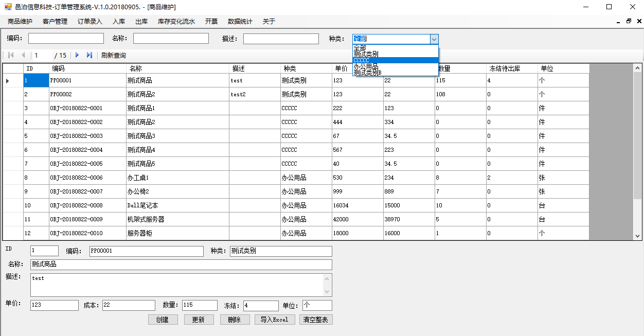Viewport: 644px width, 336px height.
Task: Go to first page navigation icon
Action: point(11,55)
